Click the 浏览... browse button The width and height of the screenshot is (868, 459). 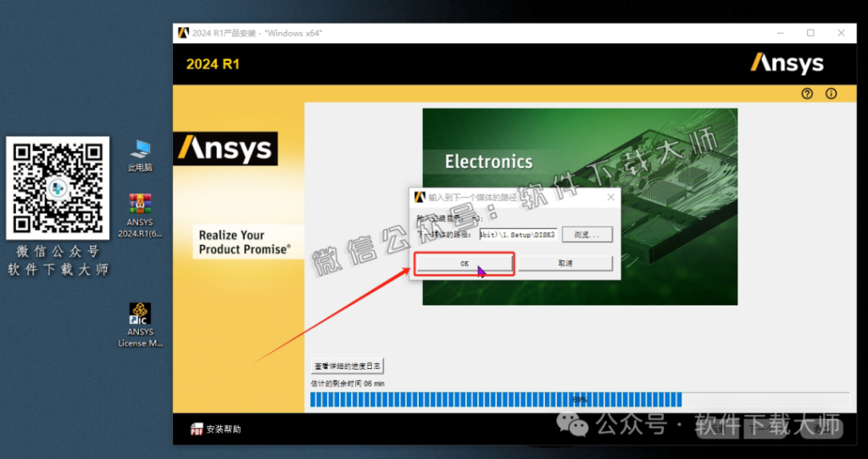click(x=587, y=234)
